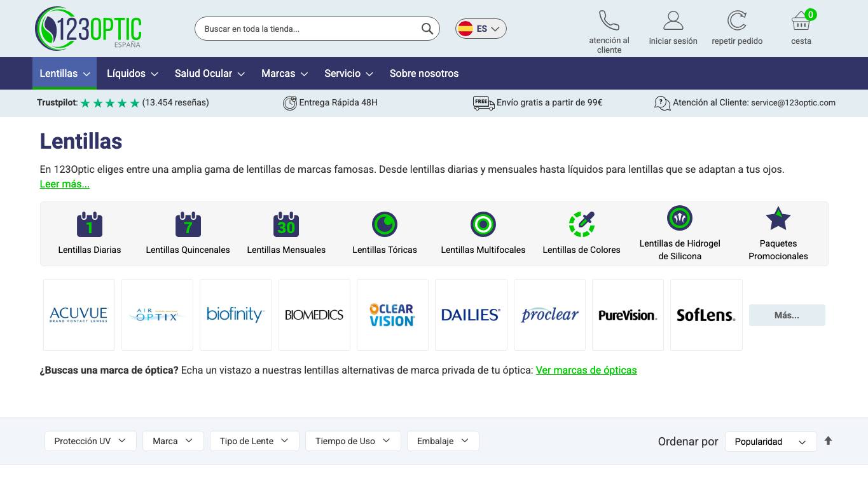Select the Lentillas de Colores dropper icon

click(582, 224)
